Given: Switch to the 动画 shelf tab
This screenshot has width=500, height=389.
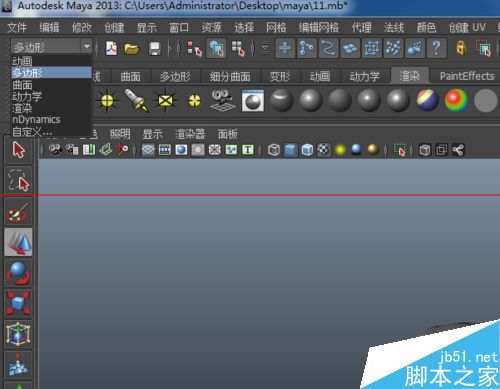Looking at the screenshot, I should click(319, 77).
